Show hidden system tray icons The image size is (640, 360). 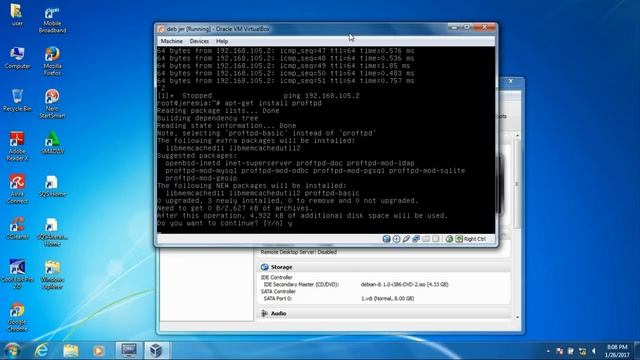(548, 351)
